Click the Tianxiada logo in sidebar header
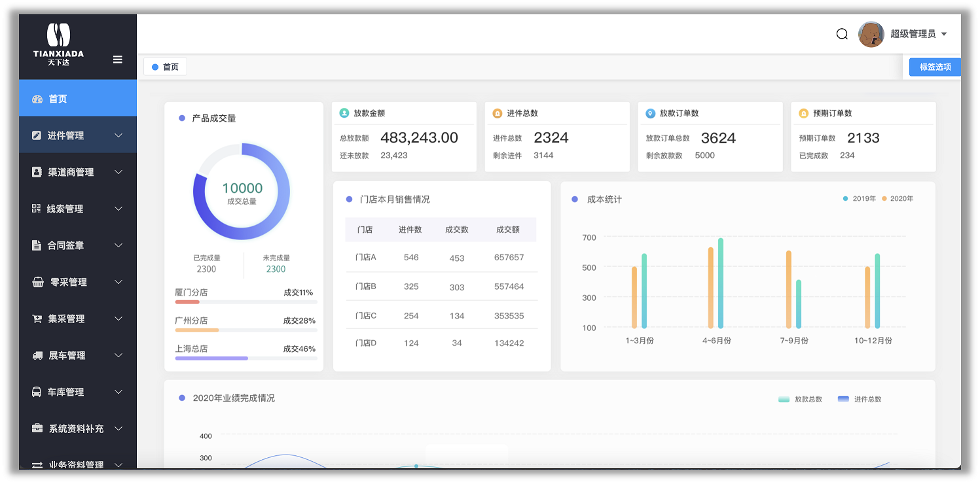Viewport: 980px width, 484px height. click(58, 44)
